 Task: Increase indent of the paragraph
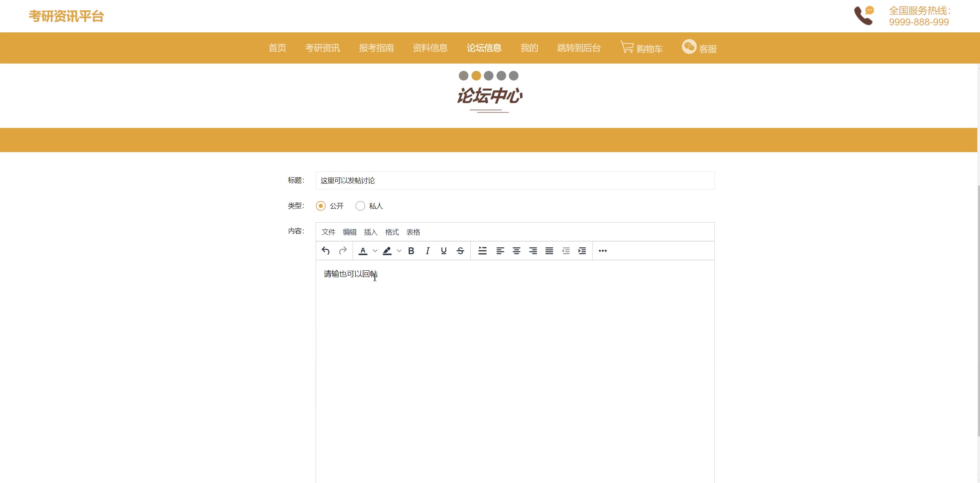point(582,251)
